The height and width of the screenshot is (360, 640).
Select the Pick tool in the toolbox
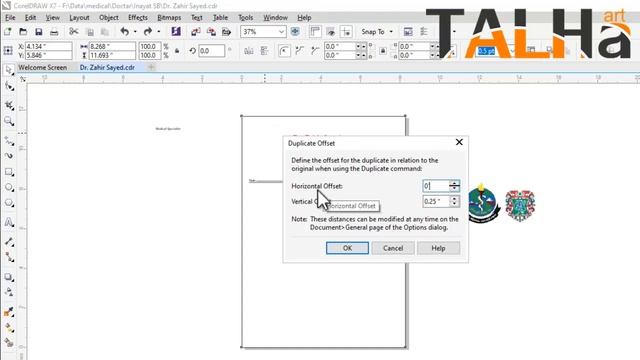(8, 70)
